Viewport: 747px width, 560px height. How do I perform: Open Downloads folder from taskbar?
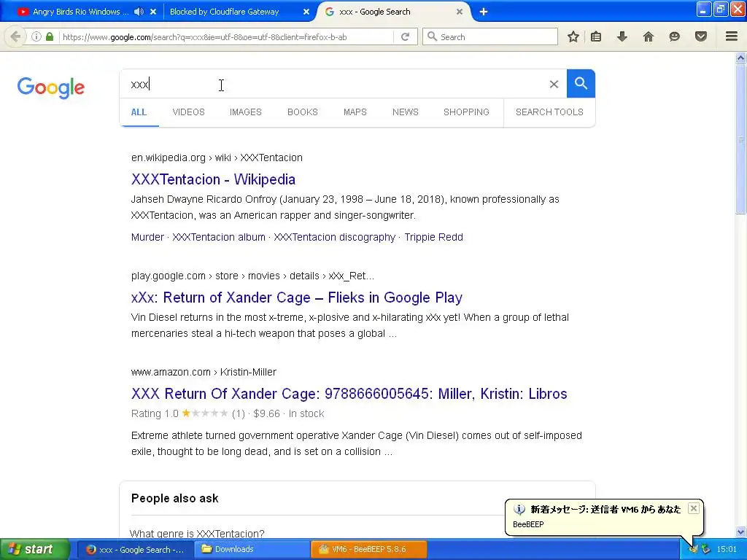coord(252,549)
